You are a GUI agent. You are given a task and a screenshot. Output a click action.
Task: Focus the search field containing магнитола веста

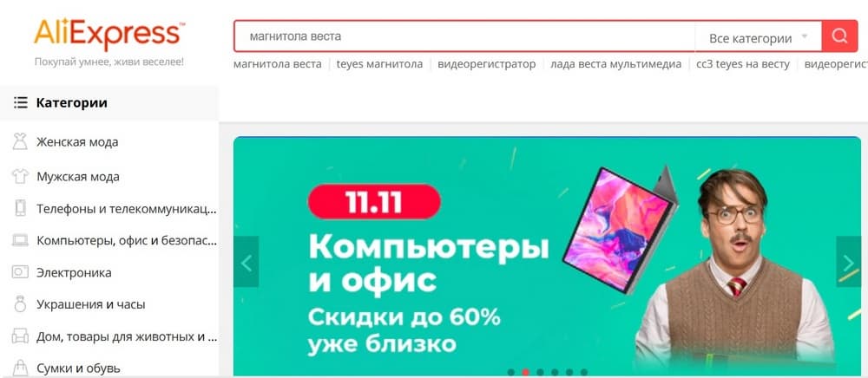464,37
